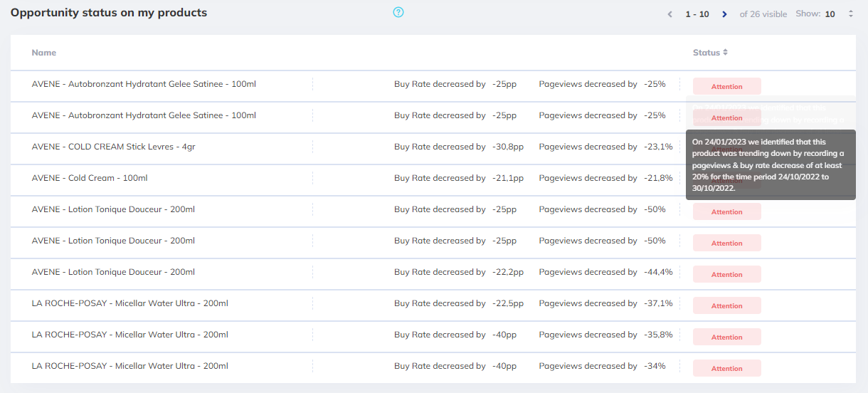Viewport: 868px width, 393px height.
Task: Select the Lotion Tonique row with -44,4% pageviews
Action: (113, 272)
